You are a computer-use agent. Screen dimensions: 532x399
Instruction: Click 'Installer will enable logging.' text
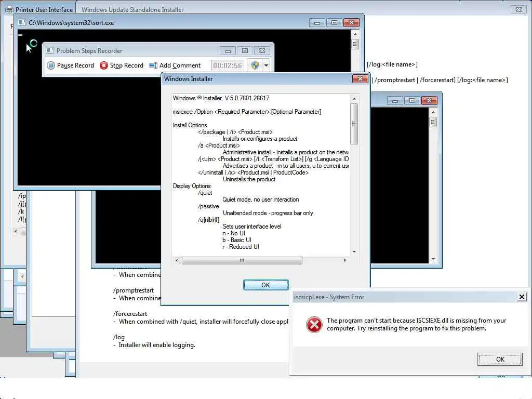[157, 345]
